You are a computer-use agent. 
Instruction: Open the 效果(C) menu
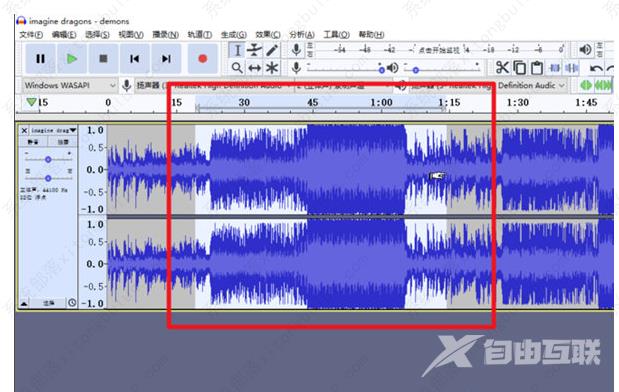click(268, 35)
